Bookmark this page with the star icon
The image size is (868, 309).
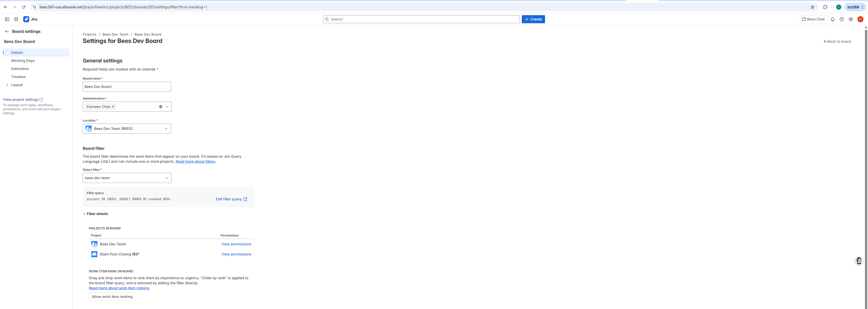click(812, 7)
